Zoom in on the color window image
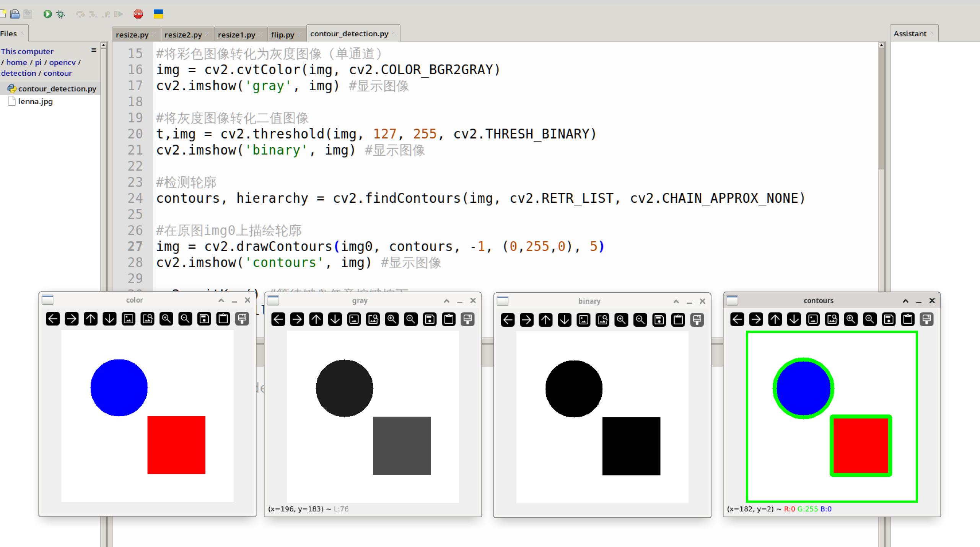This screenshot has width=980, height=547. point(166,319)
